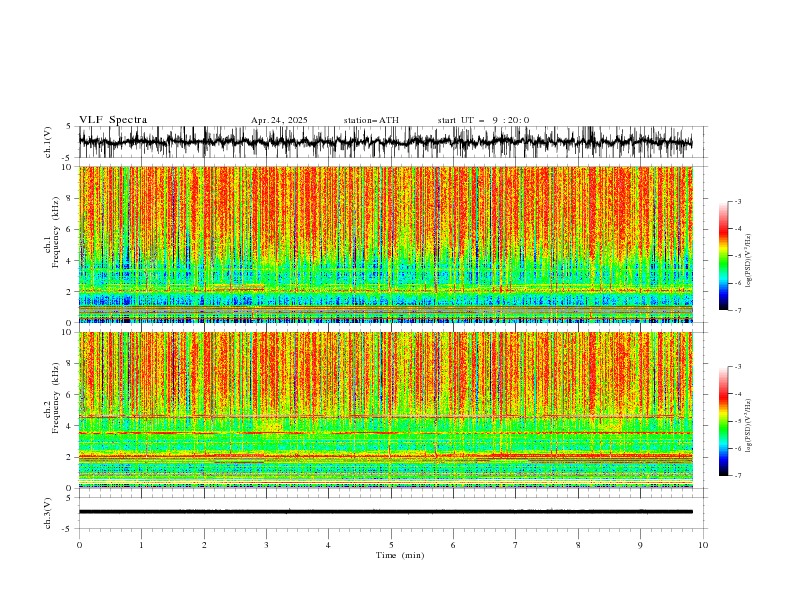Screen dimensions: 792x612
Task: Click the ch.1 'Frequency (kHz)' axis label
Action: point(56,232)
